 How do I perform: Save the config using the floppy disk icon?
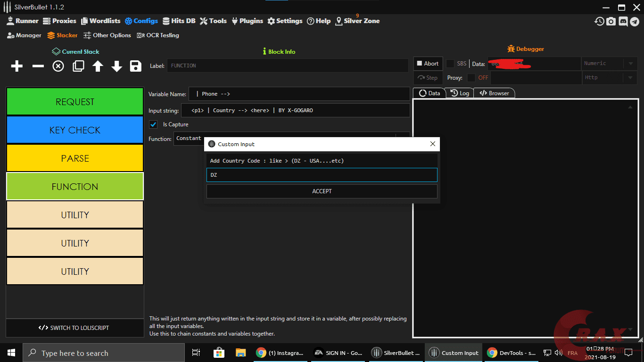(x=136, y=66)
